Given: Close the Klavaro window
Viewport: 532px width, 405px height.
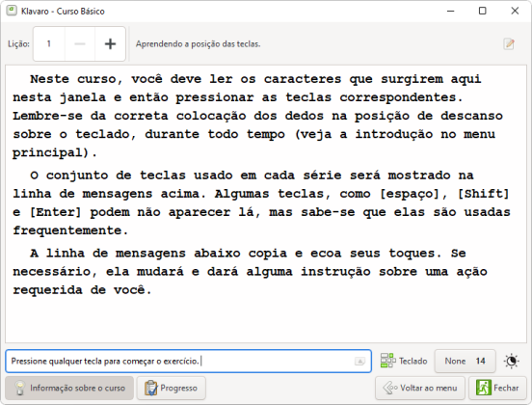Looking at the screenshot, I should (x=515, y=11).
